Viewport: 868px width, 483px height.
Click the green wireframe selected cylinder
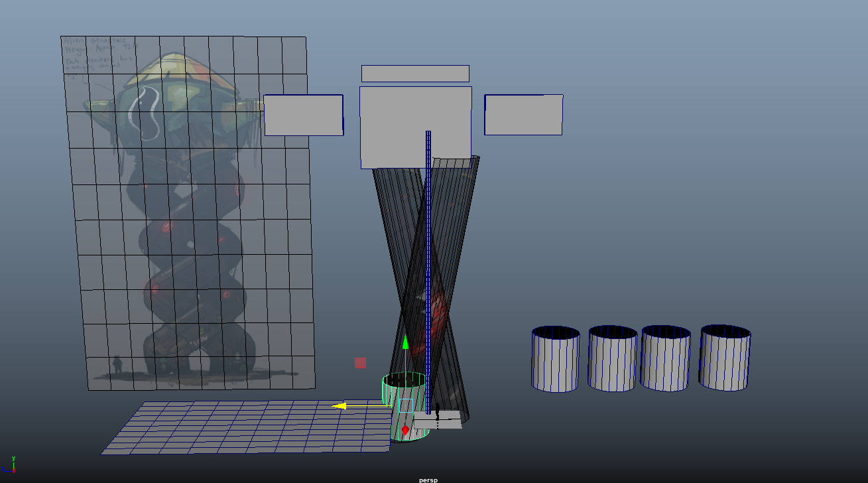(404, 407)
